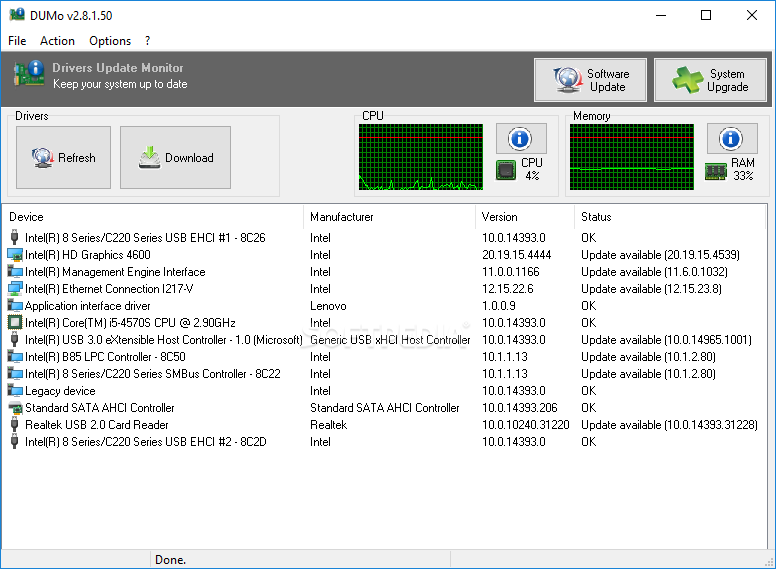Sort by the Version column header
Image resolution: width=776 pixels, height=569 pixels.
[x=525, y=217]
